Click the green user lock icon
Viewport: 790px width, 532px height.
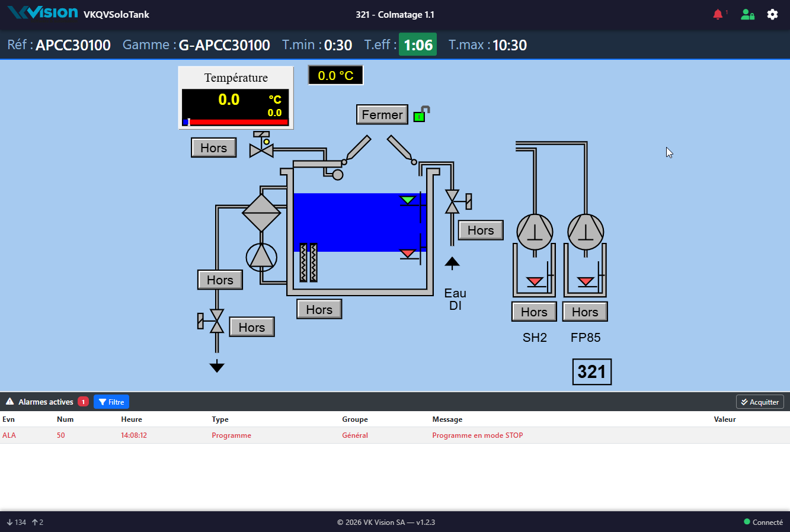click(x=747, y=14)
